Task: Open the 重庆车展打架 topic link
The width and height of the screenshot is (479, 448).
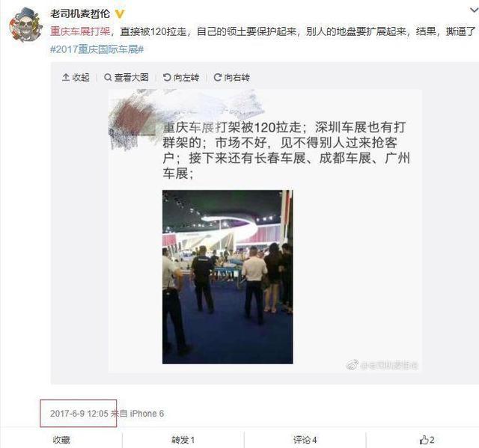Action: pos(80,31)
